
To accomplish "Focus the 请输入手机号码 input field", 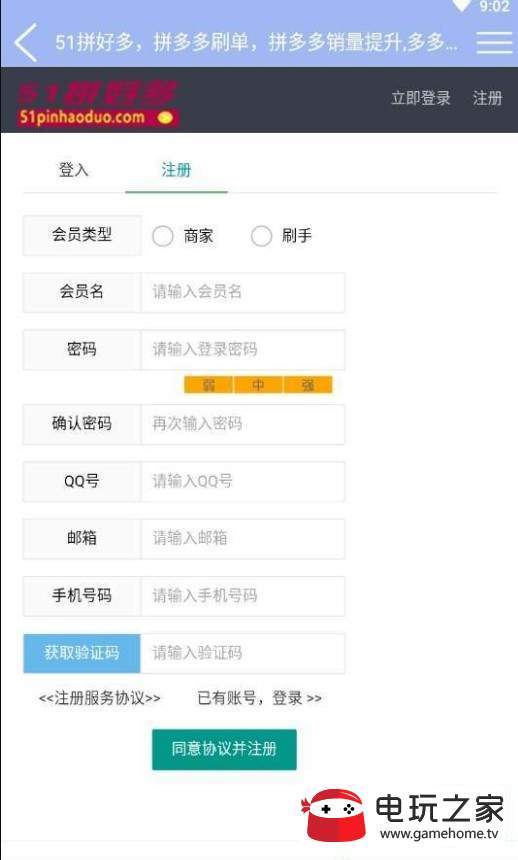I will coord(243,596).
